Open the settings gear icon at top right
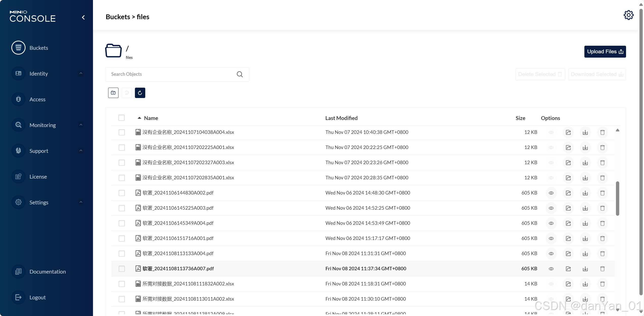This screenshot has height=316, width=644. 628,15
